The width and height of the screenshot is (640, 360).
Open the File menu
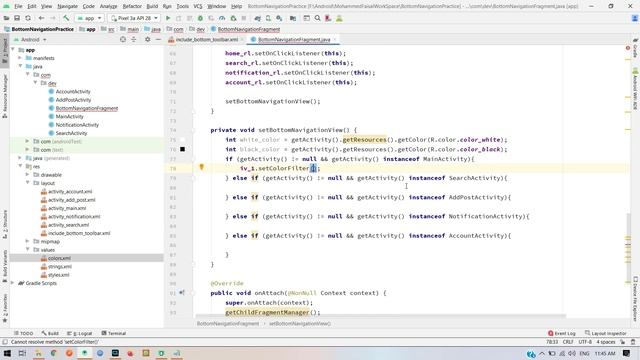click(18, 6)
